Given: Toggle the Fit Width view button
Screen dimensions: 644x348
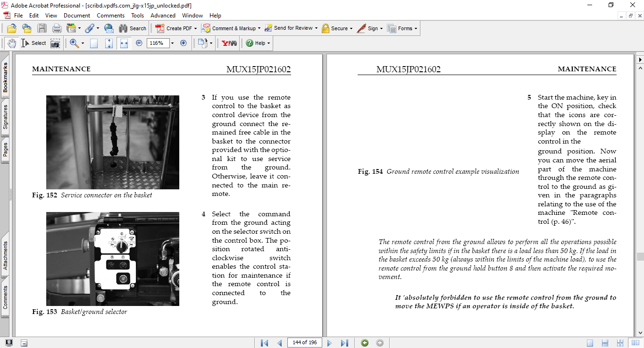Looking at the screenshot, I should pos(124,43).
